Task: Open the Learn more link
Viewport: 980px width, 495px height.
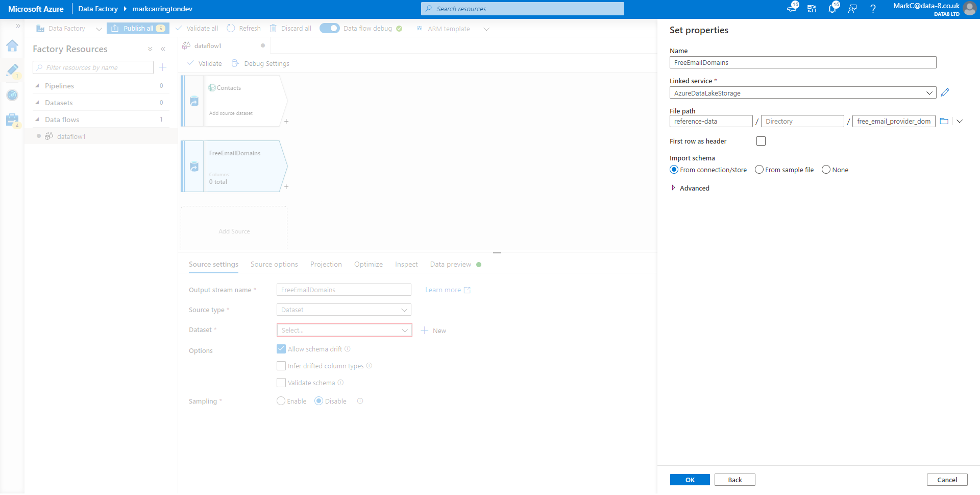Action: point(443,290)
